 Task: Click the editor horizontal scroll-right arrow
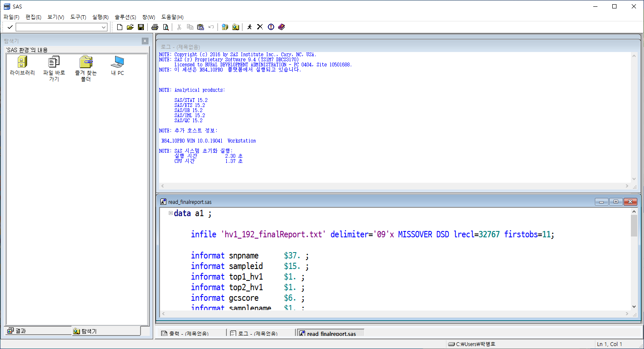tap(627, 314)
